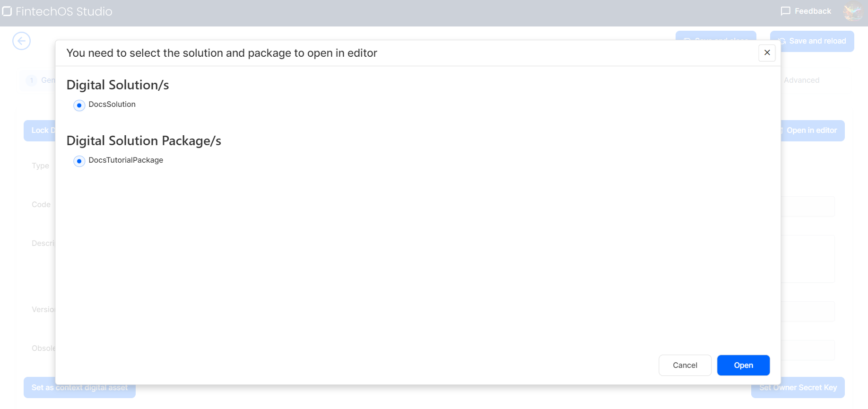Click the Open in editor button
Image resolution: width=868 pixels, height=409 pixels.
coord(812,131)
